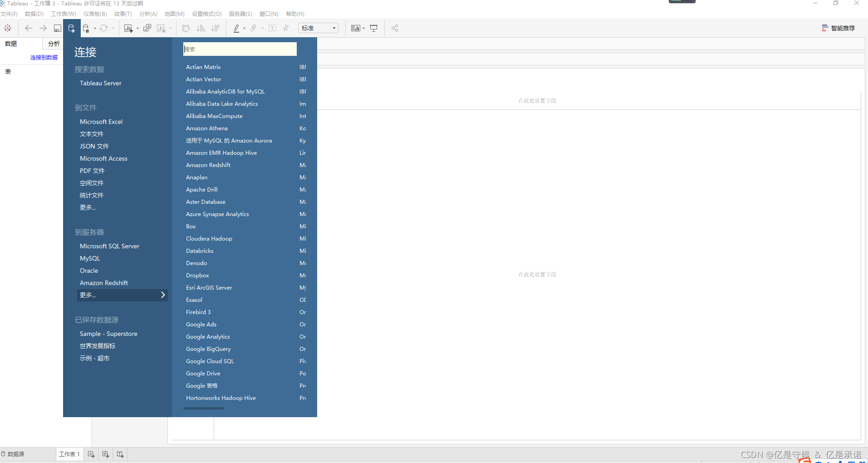Viewport: 868px width, 463px height.
Task: Click the refresh run update icon
Action: (104, 28)
